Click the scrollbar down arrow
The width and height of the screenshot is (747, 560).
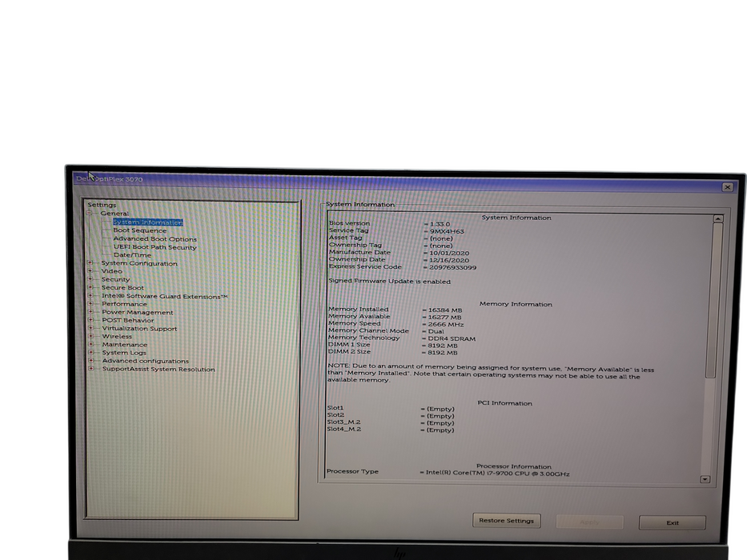tap(705, 479)
